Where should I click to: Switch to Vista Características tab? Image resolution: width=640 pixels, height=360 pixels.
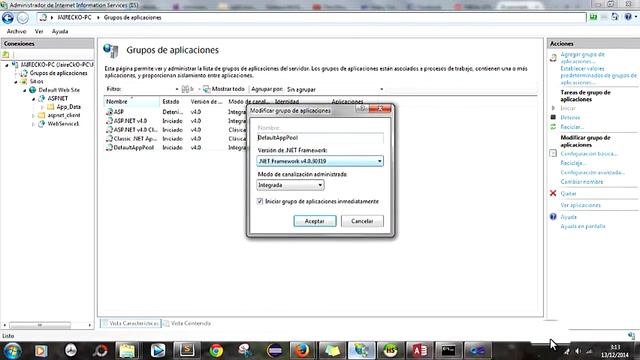coord(130,323)
